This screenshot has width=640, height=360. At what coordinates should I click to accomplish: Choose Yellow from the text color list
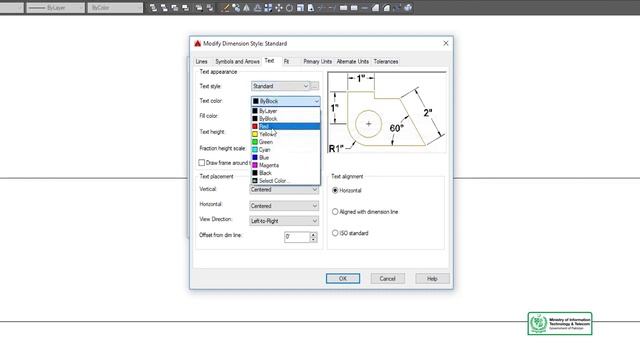tap(285, 134)
